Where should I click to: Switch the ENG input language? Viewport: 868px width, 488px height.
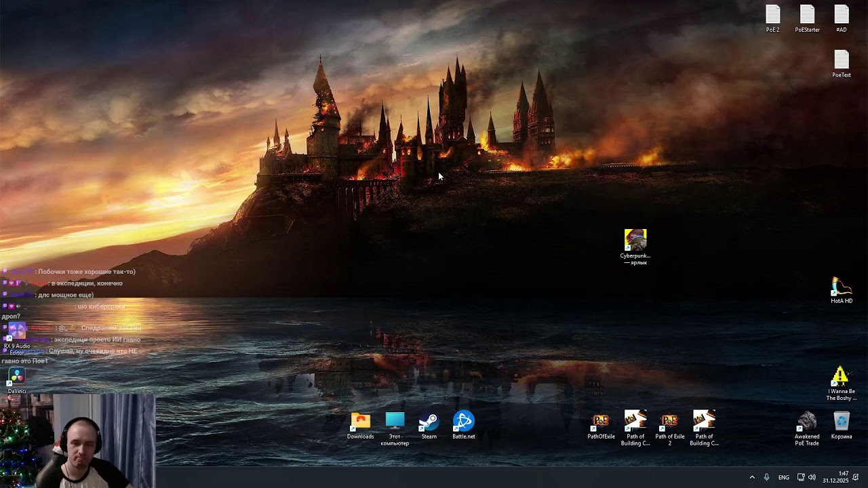click(x=784, y=477)
